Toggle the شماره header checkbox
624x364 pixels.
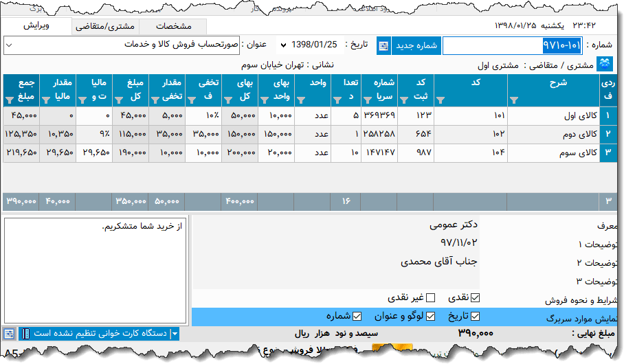[x=357, y=316]
